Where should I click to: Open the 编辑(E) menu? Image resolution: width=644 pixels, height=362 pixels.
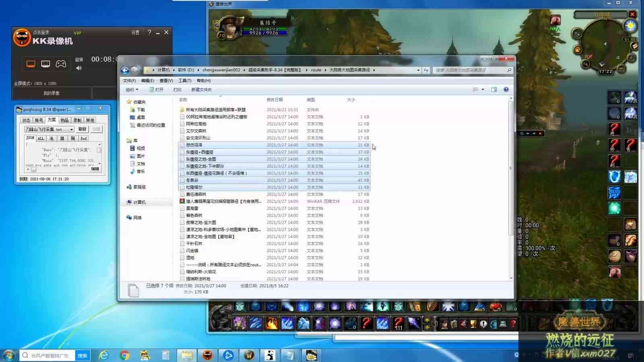[147, 81]
